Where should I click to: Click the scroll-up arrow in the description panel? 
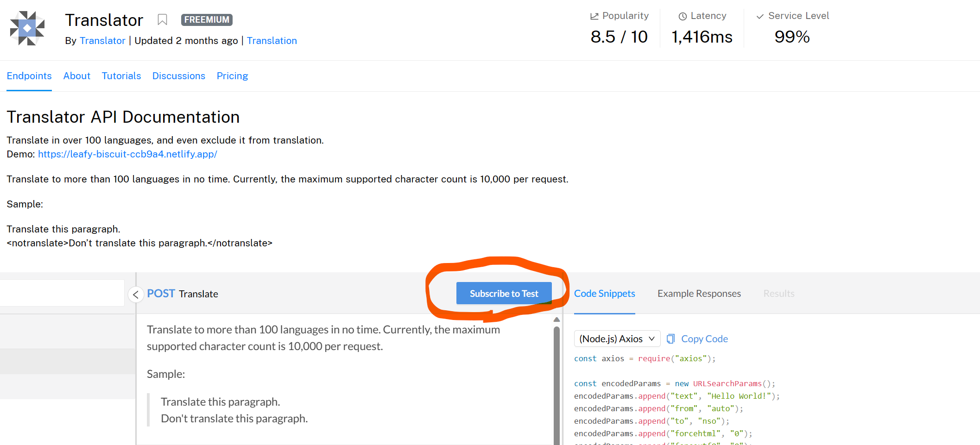(557, 320)
